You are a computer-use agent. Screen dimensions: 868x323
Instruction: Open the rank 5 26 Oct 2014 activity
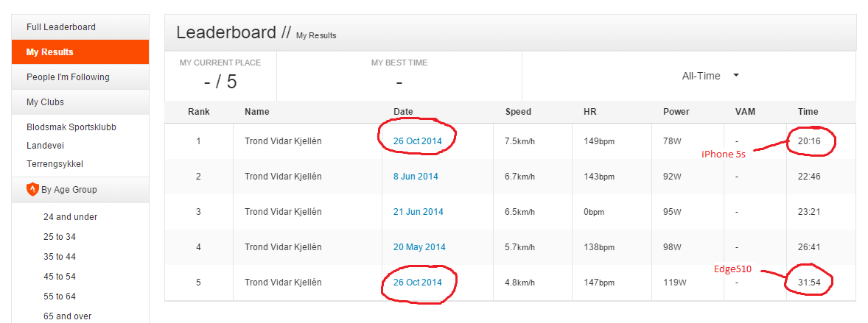point(417,283)
